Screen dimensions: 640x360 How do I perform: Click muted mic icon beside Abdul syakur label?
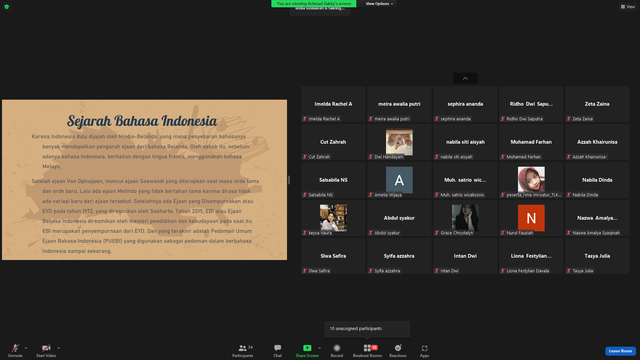pos(371,233)
